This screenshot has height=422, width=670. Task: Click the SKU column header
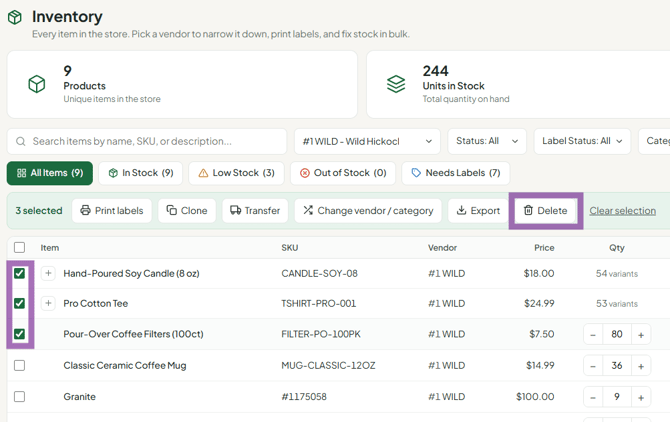290,248
